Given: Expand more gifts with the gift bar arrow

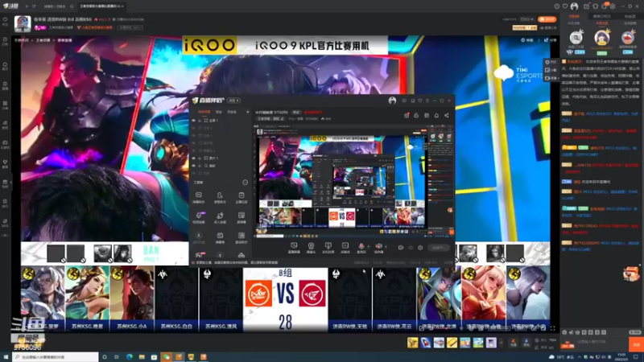Looking at the screenshot, I should pyautogui.click(x=501, y=343).
